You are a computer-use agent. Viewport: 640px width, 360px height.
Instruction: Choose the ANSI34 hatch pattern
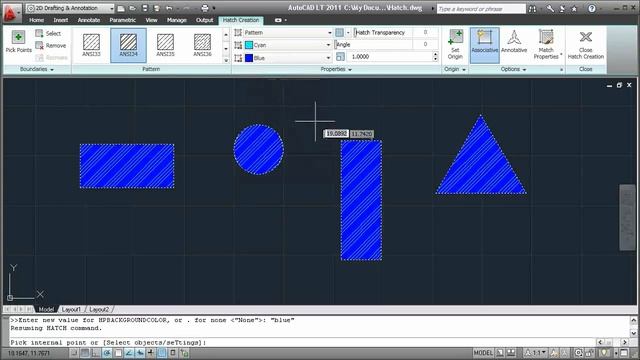[x=128, y=45]
